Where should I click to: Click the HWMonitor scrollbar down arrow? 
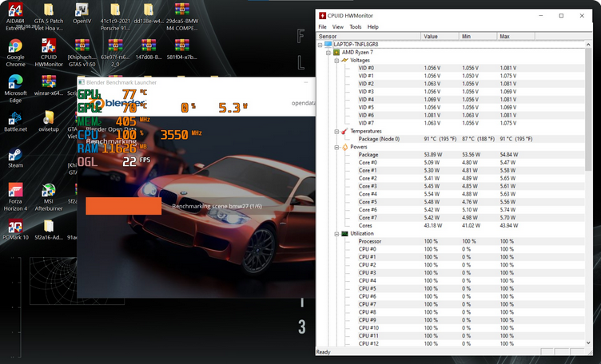point(588,343)
